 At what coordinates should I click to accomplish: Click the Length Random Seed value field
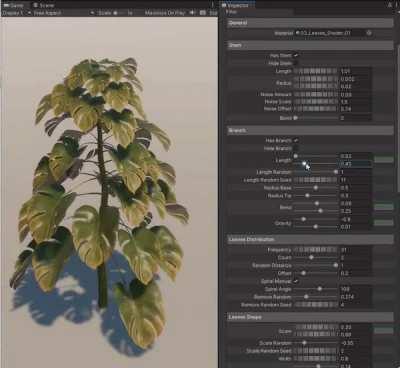pos(355,180)
